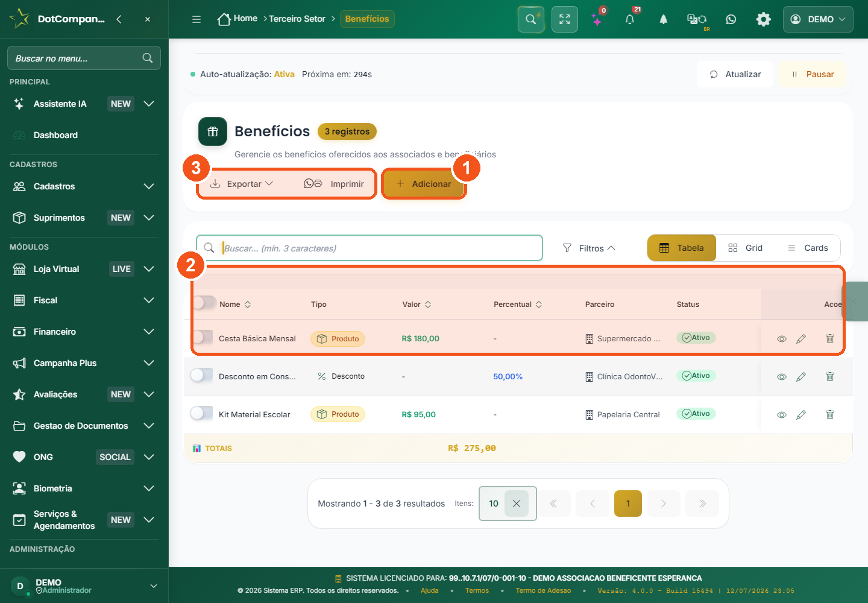Go to previous page chevron

pos(593,504)
